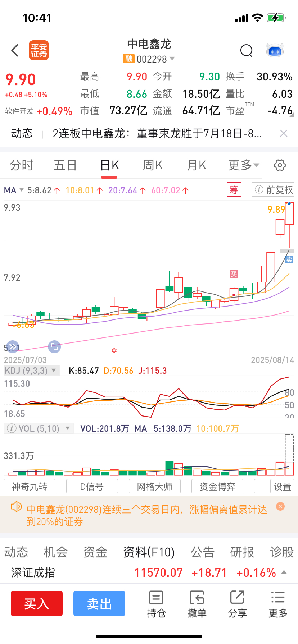The width and height of the screenshot is (298, 644).
Task: Expand chart to fullscreen icon
Action: pos(54,347)
